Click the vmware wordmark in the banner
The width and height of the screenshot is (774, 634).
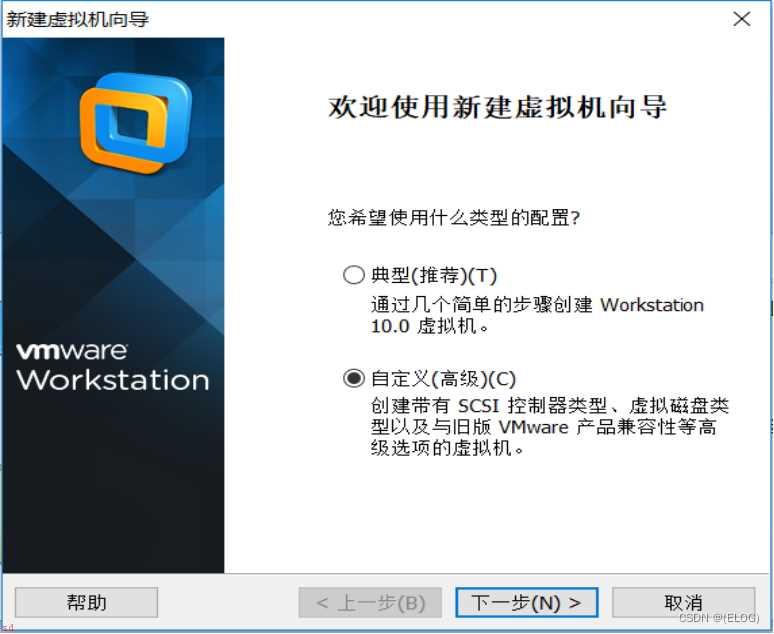tap(72, 352)
